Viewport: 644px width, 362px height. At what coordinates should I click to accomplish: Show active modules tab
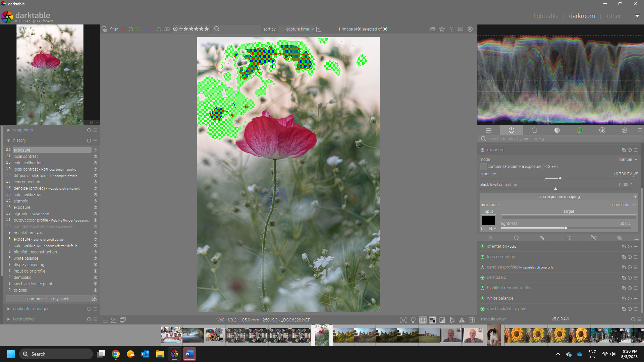click(511, 130)
